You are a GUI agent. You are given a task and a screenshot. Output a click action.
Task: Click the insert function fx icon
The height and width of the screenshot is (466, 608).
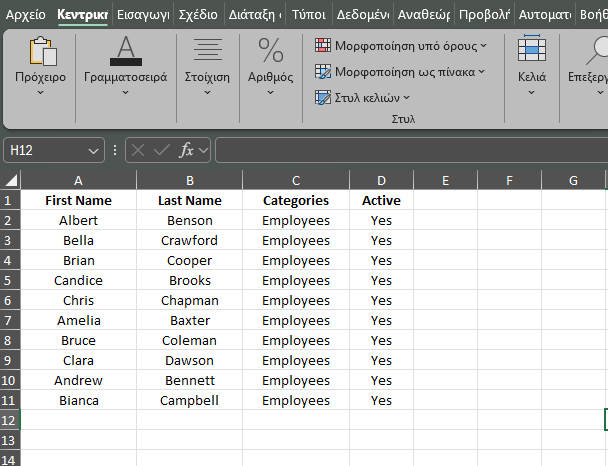pos(186,150)
